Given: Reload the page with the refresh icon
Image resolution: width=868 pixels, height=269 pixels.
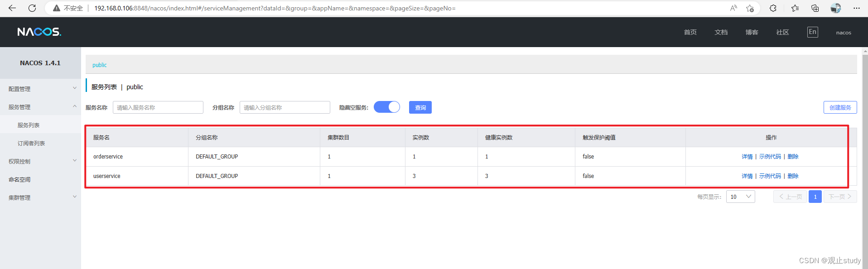Looking at the screenshot, I should point(32,8).
